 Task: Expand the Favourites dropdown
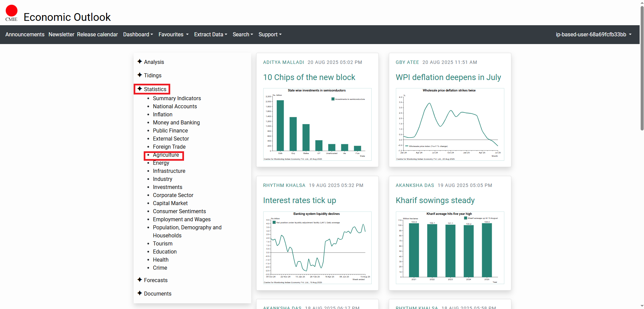173,35
